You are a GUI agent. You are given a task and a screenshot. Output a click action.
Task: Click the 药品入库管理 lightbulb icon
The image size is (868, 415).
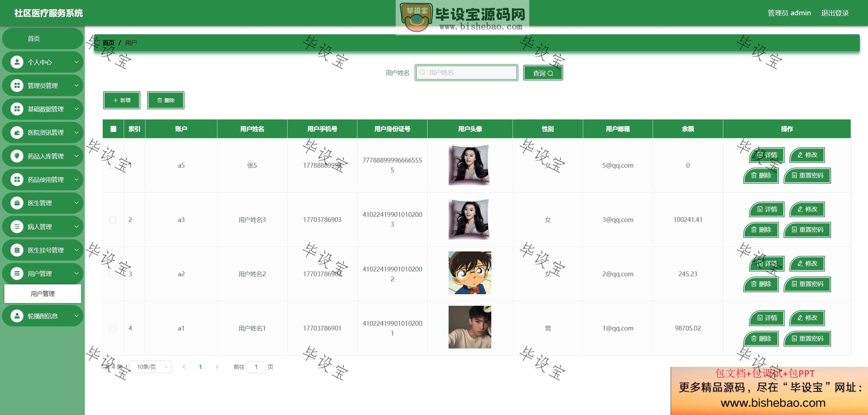(x=17, y=156)
